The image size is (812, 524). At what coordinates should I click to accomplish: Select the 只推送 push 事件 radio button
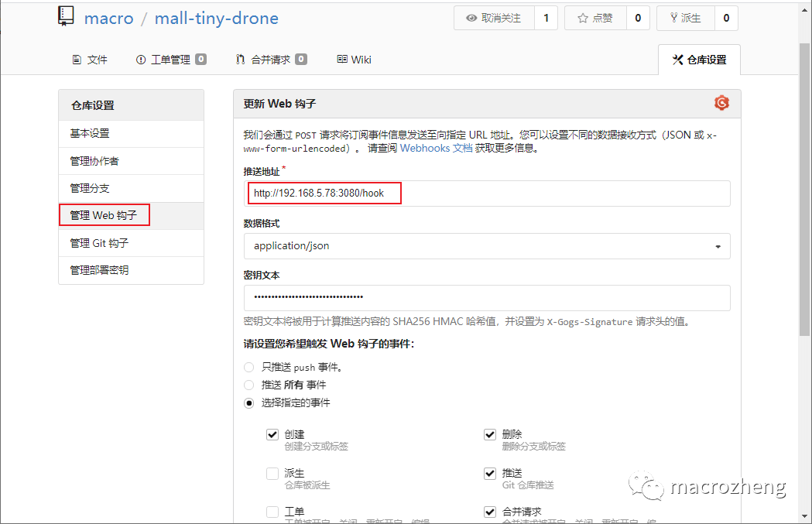click(x=248, y=367)
